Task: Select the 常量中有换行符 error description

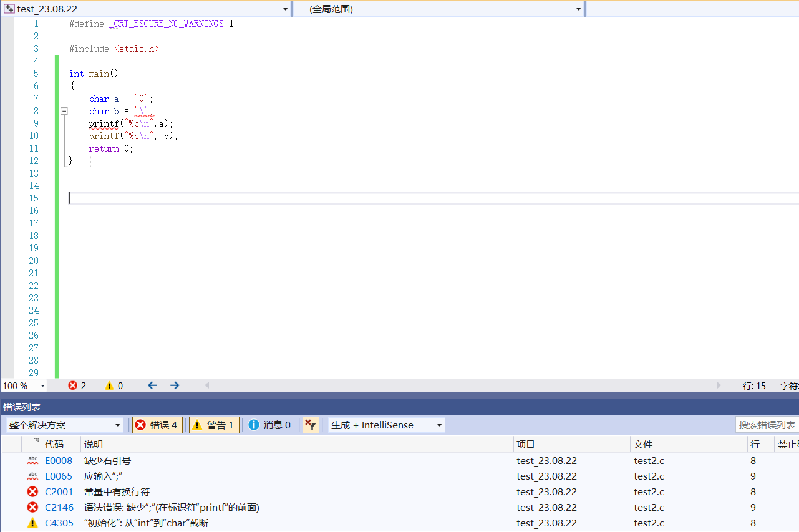Action: 117,491
